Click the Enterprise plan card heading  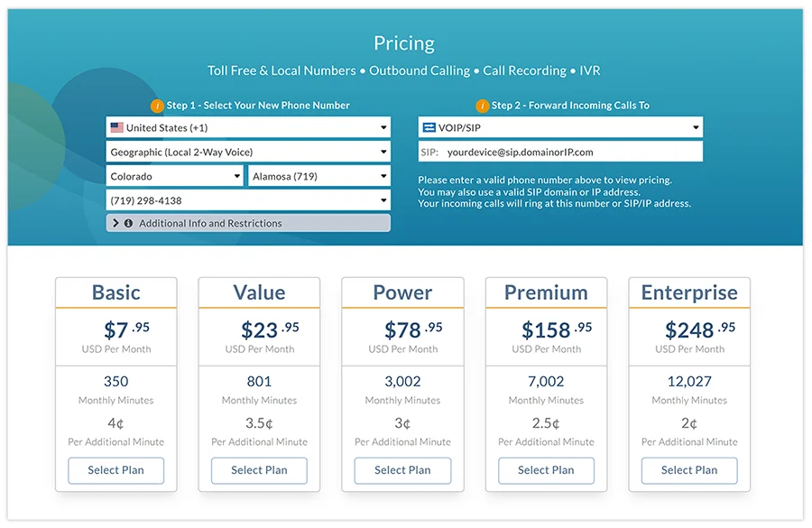pos(688,292)
